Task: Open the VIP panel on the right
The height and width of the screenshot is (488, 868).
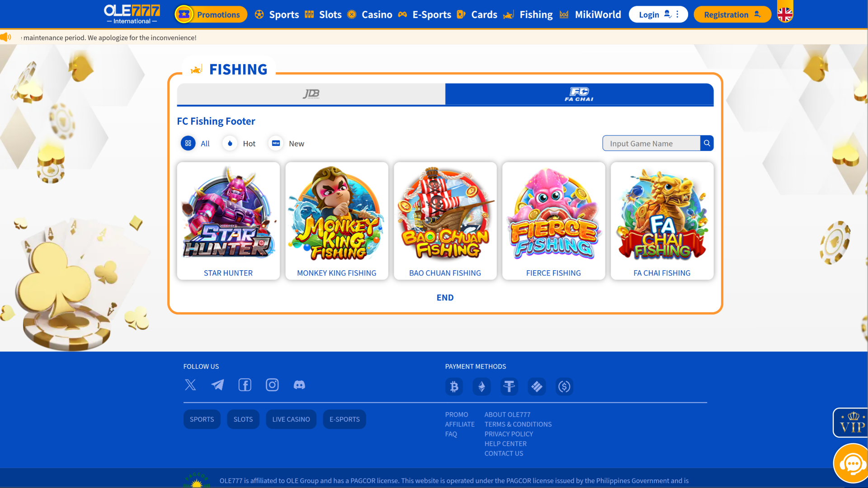Action: (x=852, y=422)
